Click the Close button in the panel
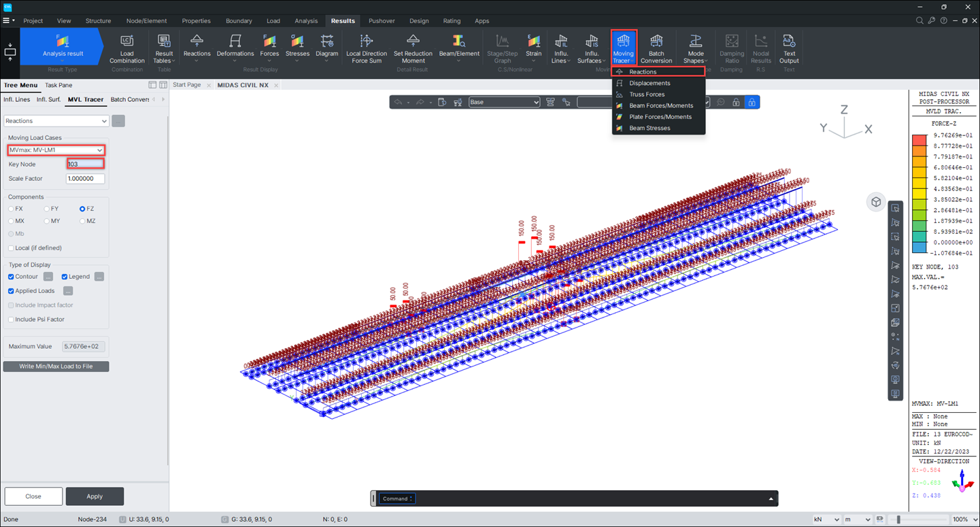Screen dimensions: 980x527 click(x=33, y=496)
